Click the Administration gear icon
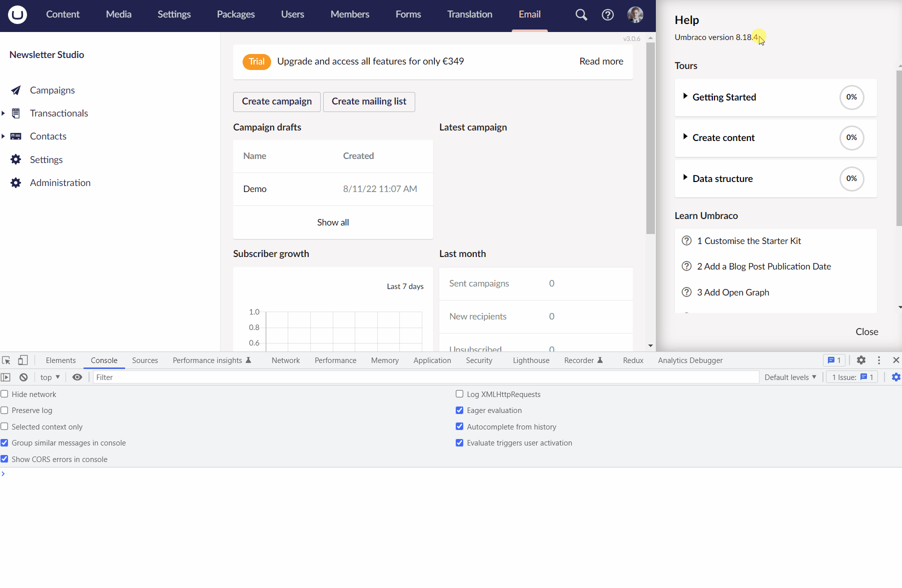 (x=16, y=183)
